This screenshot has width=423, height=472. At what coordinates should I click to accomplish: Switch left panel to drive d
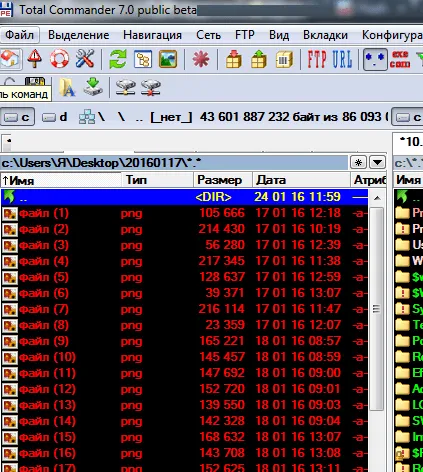pos(55,117)
